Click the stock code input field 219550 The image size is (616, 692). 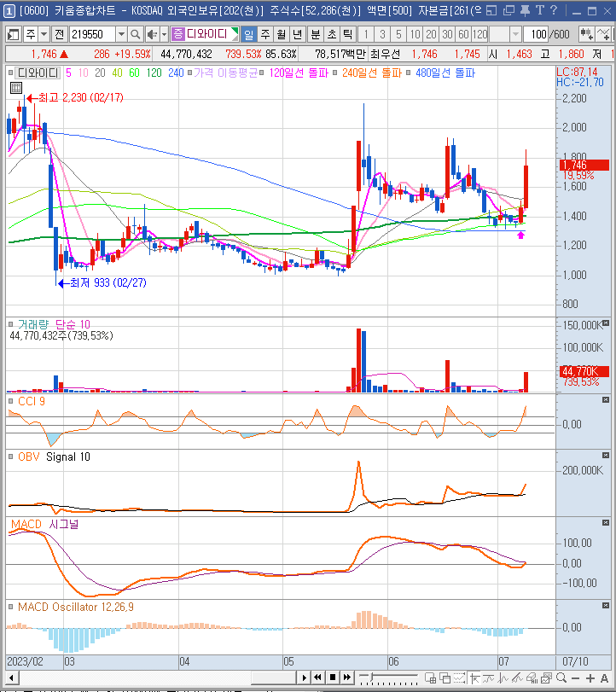pyautogui.click(x=92, y=34)
